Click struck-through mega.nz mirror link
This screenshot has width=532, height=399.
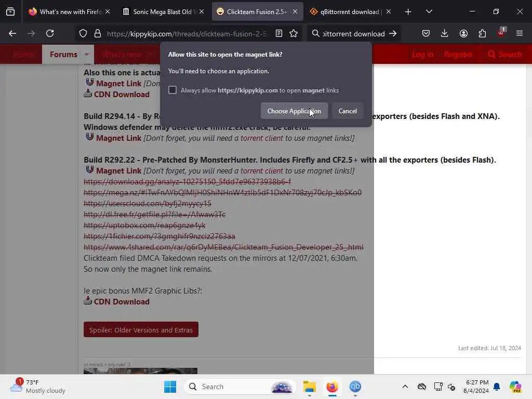pyautogui.click(x=222, y=193)
